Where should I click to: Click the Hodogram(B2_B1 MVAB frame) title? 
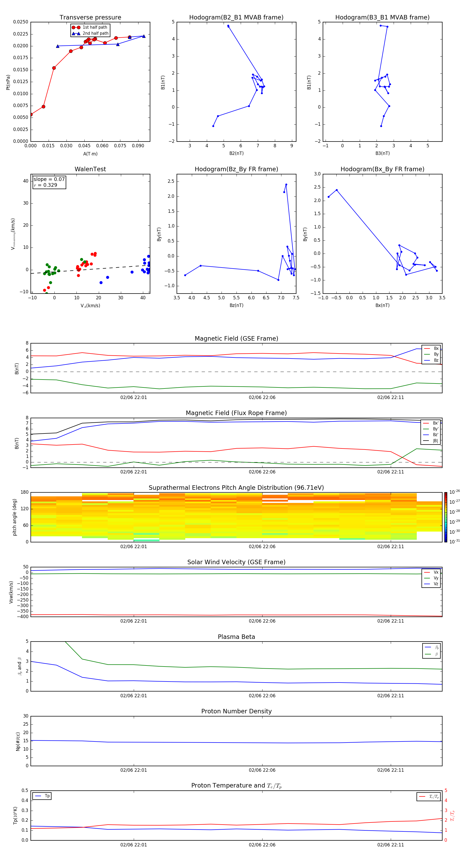pyautogui.click(x=236, y=18)
